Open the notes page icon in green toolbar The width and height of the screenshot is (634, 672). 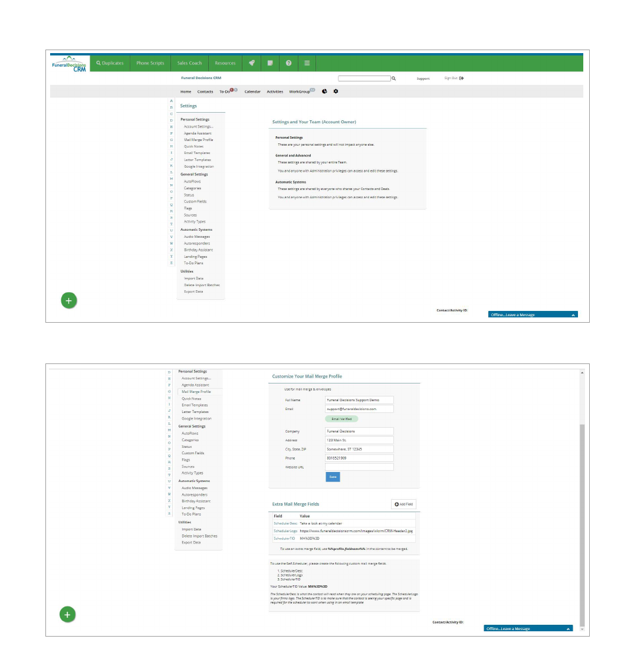pyautogui.click(x=270, y=63)
